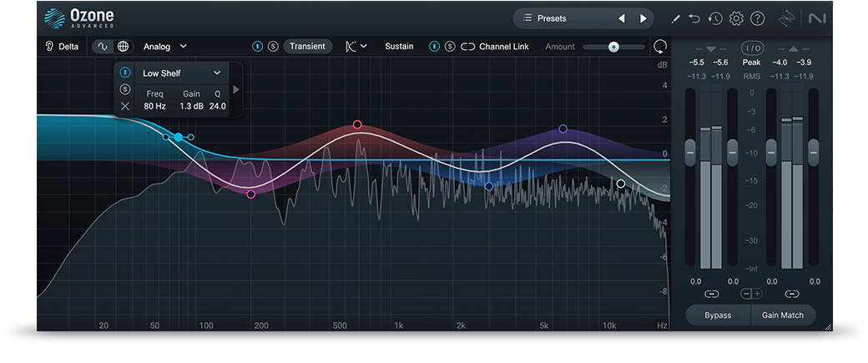Screen dimensions: 868x363
Task: Toggle Sustain solo S button
Action: click(x=450, y=47)
